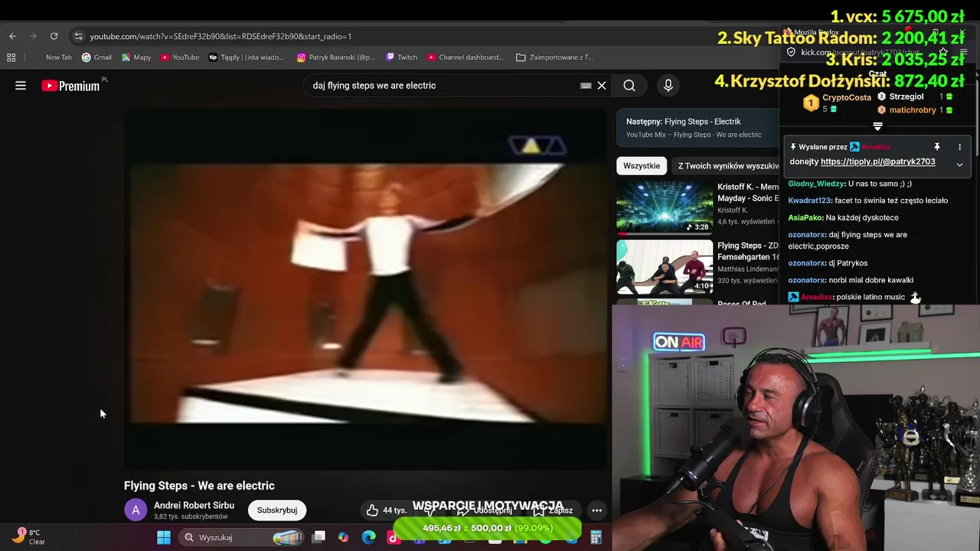Open the Gmail bookmark
The width and height of the screenshot is (980, 551).
click(x=96, y=57)
